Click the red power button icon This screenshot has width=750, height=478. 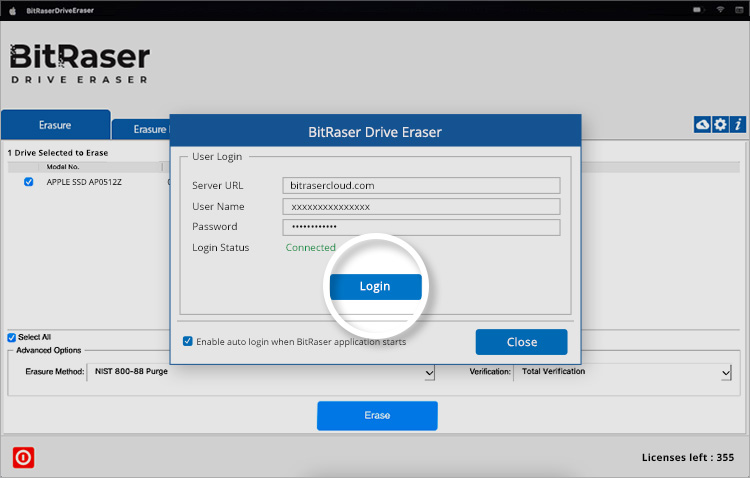(x=23, y=457)
